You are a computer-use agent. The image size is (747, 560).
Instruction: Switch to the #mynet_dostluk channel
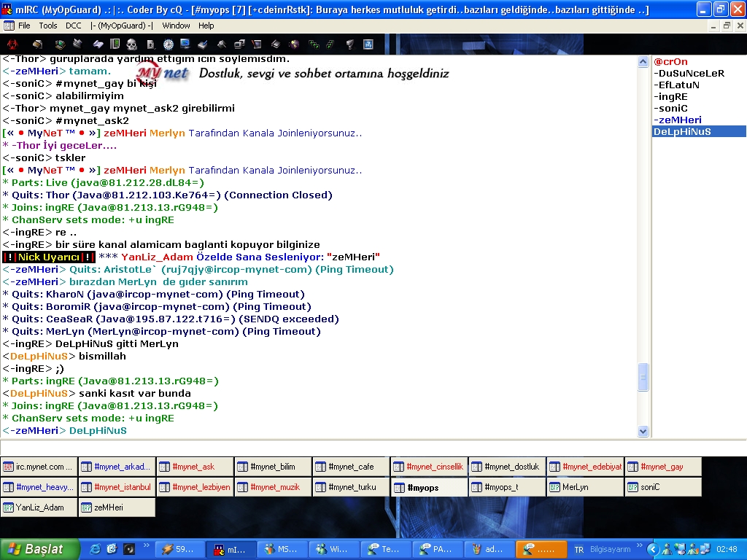coord(508,467)
